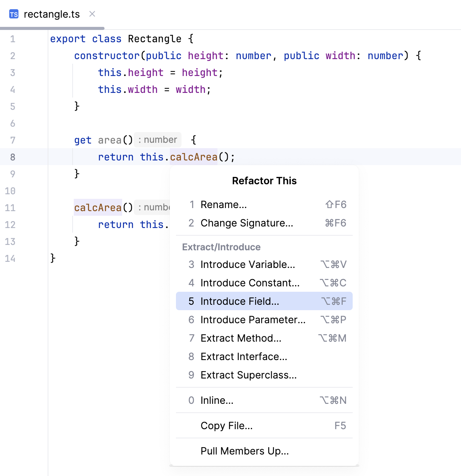Click line number 8 in the gutter
The width and height of the screenshot is (461, 476).
13,157
